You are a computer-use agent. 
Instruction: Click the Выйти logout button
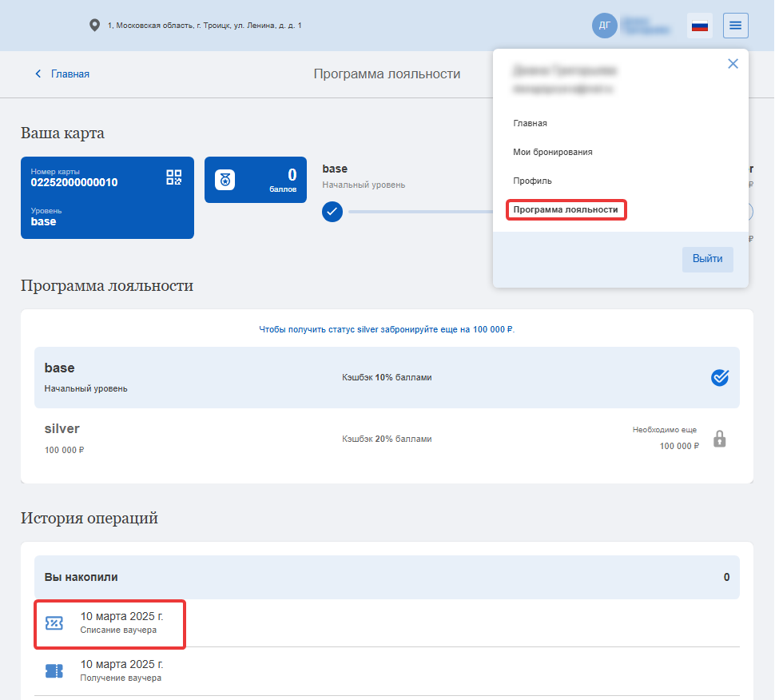(x=707, y=259)
